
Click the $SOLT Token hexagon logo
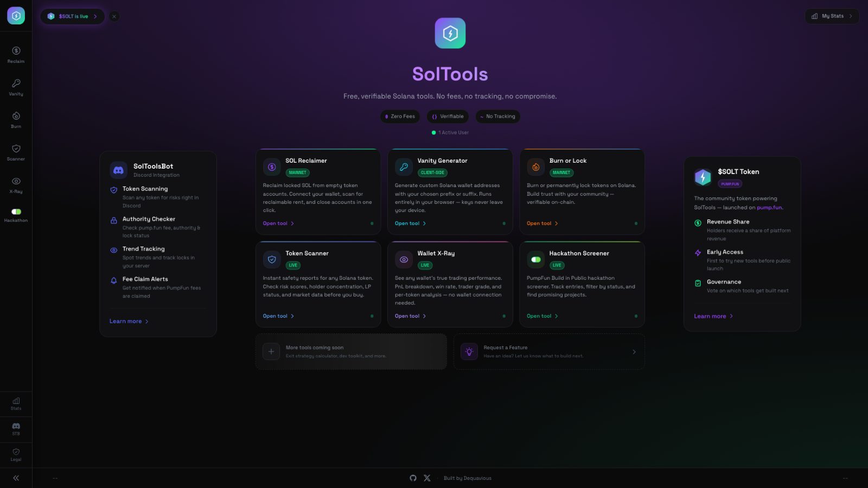pyautogui.click(x=703, y=177)
